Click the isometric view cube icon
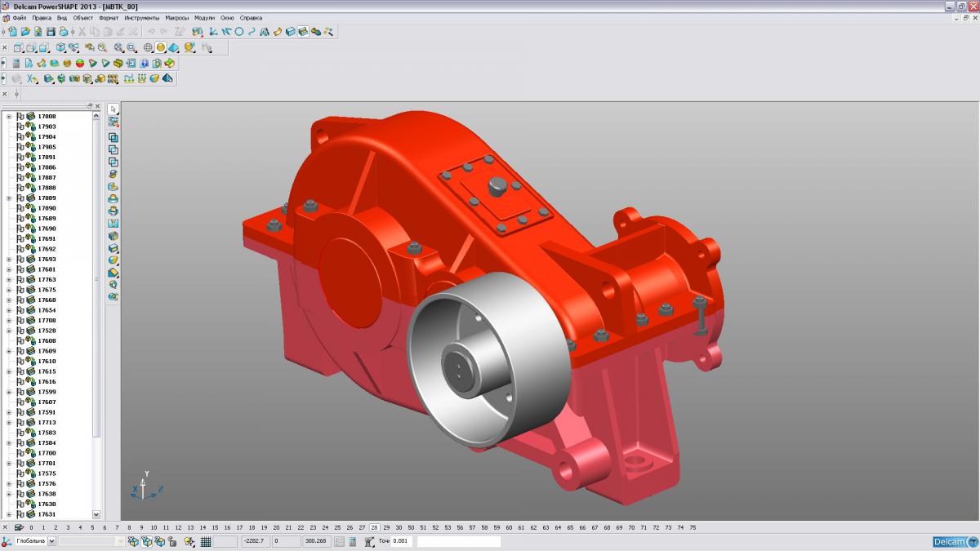980x551 pixels. click(60, 47)
